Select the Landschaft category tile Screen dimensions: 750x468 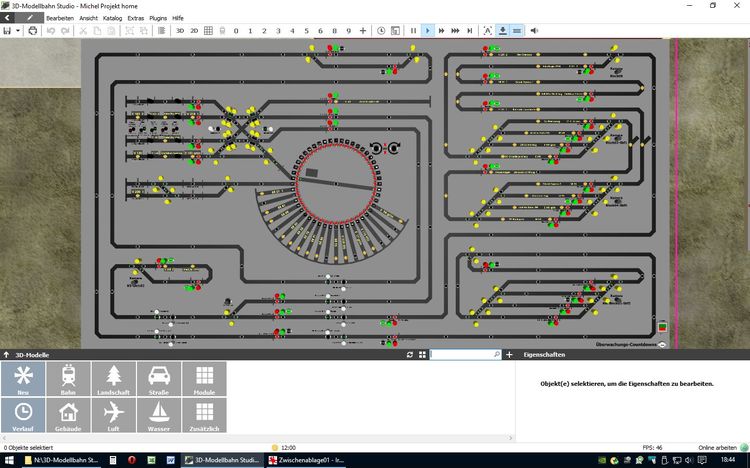click(113, 379)
